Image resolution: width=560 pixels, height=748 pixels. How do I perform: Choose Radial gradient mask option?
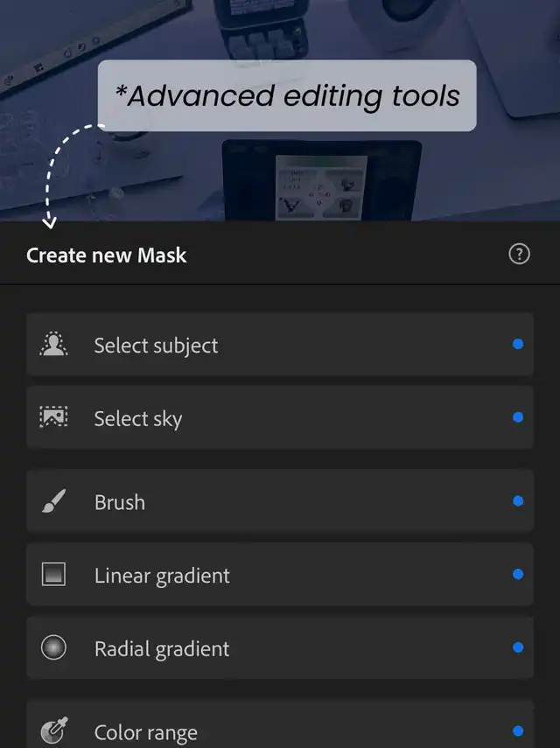162,649
